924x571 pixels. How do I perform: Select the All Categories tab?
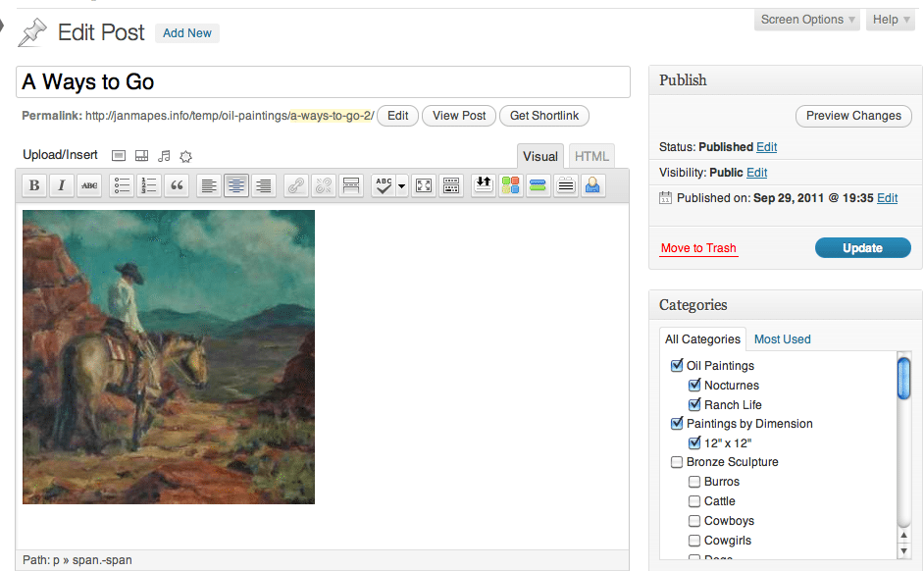point(702,339)
